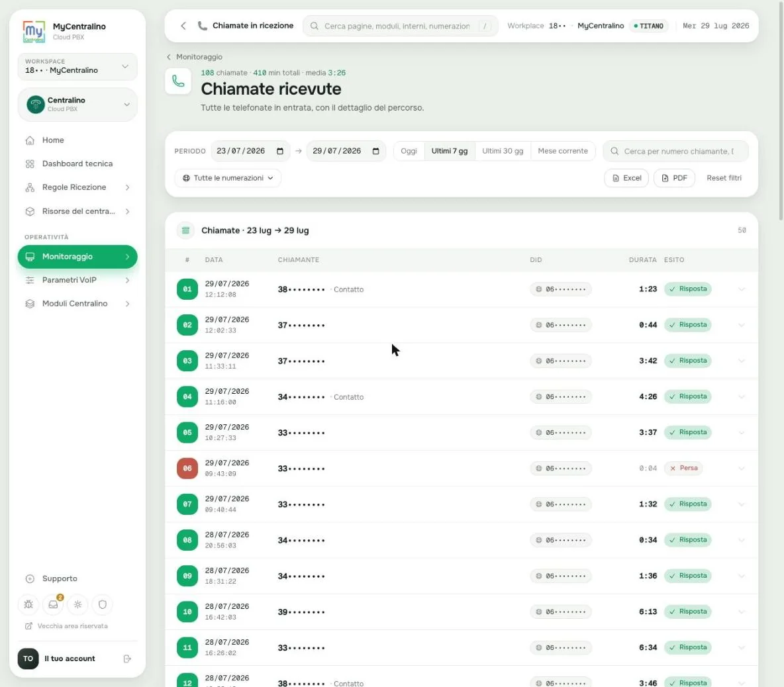
Task: Focus the global search field
Action: (400, 26)
